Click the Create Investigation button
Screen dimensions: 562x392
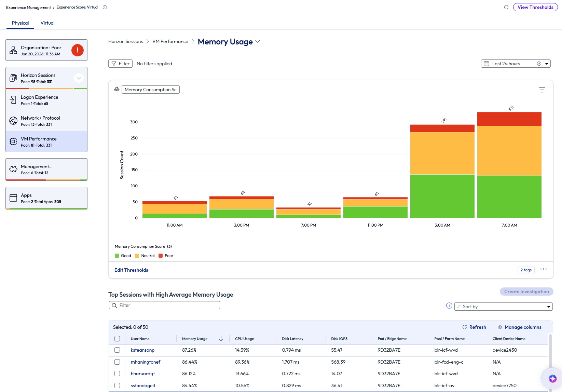pos(526,292)
